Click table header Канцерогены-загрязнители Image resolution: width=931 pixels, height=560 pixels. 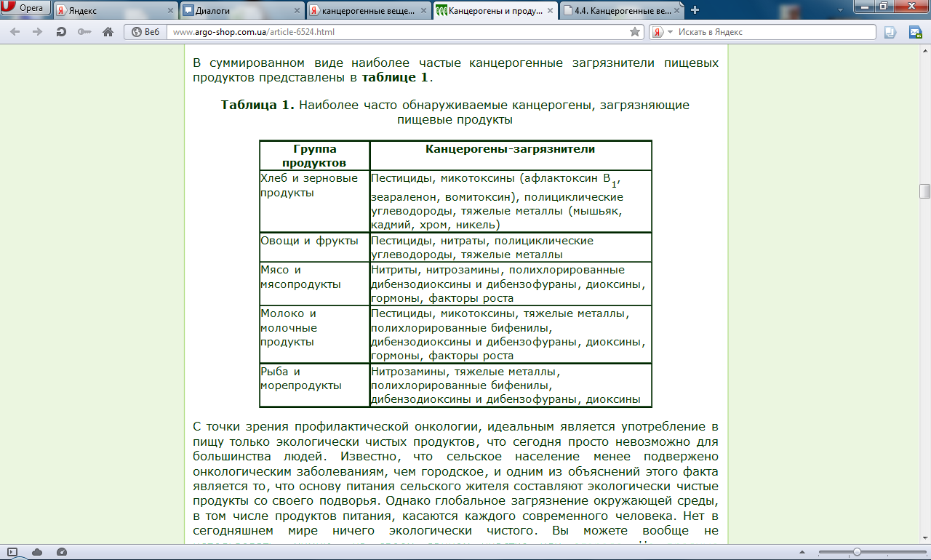point(511,156)
